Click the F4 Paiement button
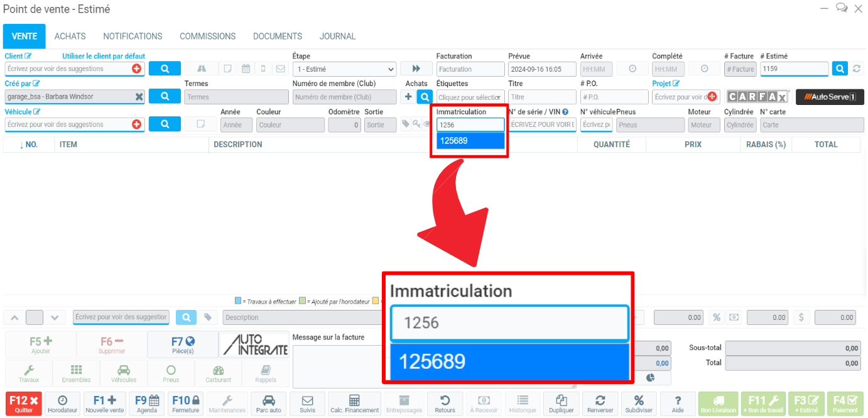The image size is (868, 418). [x=845, y=403]
